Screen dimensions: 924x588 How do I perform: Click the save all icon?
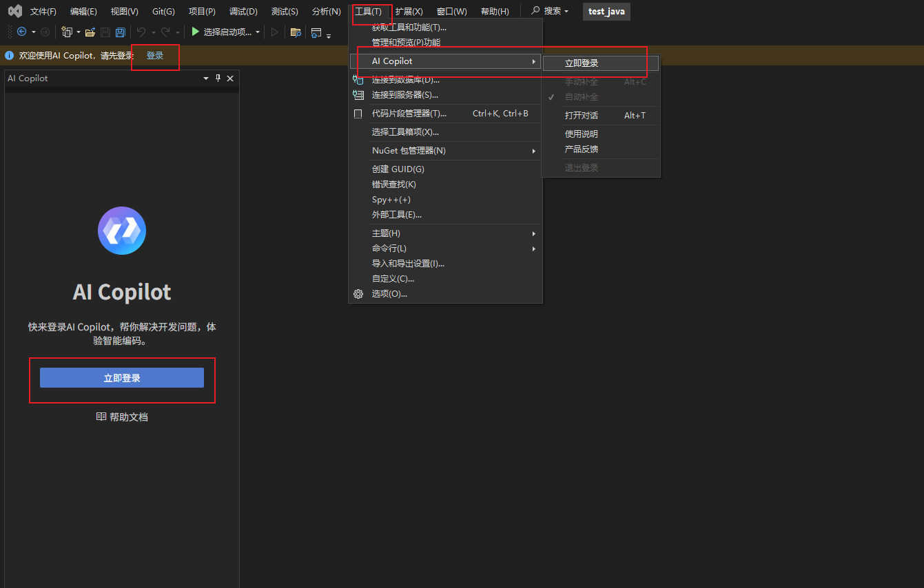click(121, 32)
